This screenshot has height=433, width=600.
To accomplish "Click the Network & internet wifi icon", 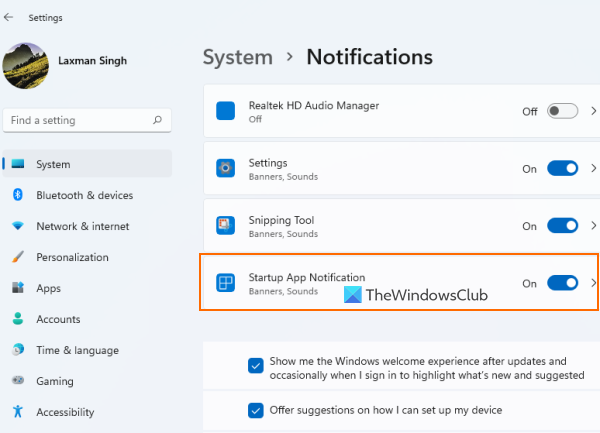I will coord(18,226).
